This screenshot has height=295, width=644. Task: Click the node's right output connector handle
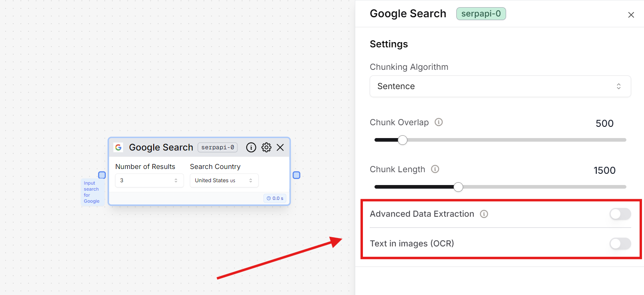(x=296, y=175)
